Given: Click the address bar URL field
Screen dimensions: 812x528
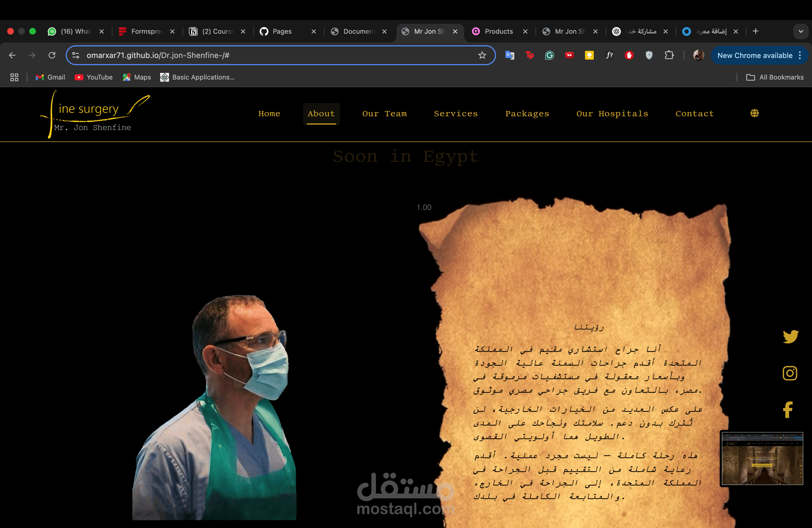Looking at the screenshot, I should 273,55.
